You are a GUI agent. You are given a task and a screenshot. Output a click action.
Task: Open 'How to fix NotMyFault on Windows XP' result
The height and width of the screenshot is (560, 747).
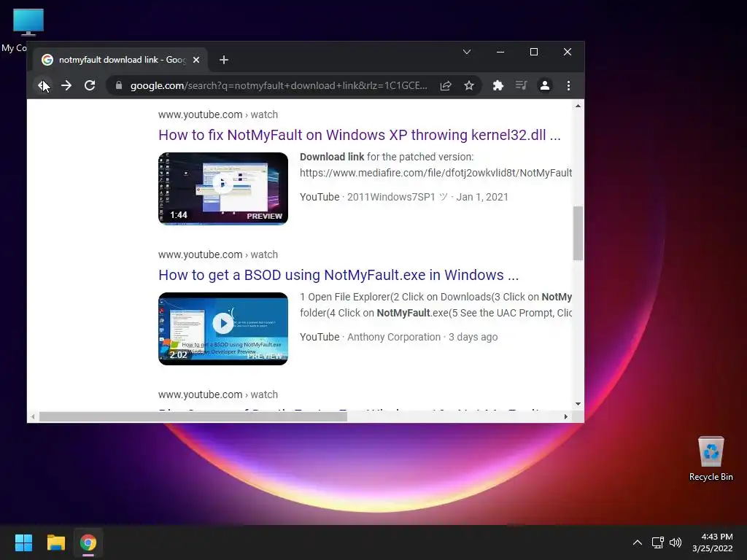click(x=359, y=135)
